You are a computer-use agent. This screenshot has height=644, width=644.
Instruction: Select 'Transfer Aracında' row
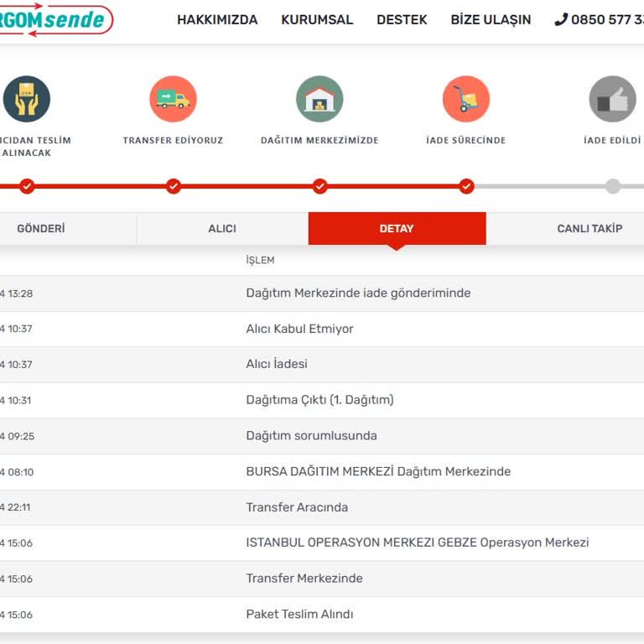tap(322, 507)
